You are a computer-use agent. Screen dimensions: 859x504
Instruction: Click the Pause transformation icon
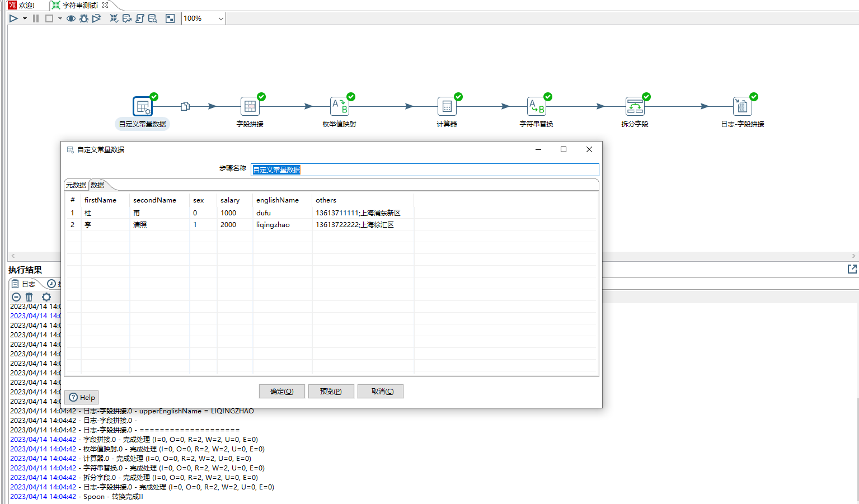[x=36, y=18]
